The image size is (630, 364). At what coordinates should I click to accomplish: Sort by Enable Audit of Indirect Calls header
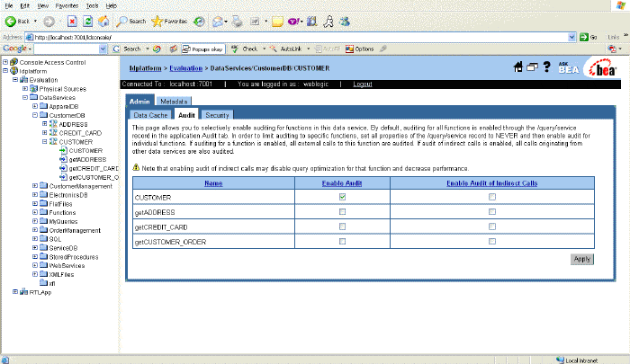click(x=491, y=183)
